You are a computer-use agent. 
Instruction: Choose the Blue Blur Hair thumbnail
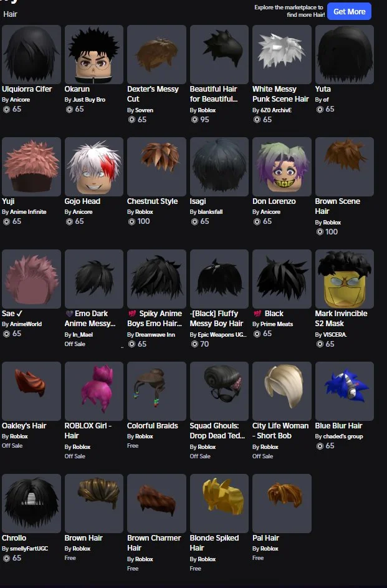tap(344, 391)
